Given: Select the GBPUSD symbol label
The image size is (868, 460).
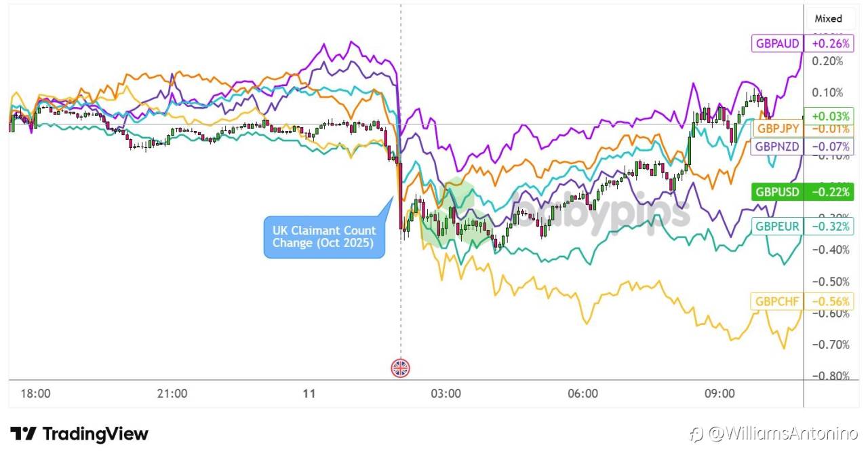Looking at the screenshot, I should pos(778,192).
